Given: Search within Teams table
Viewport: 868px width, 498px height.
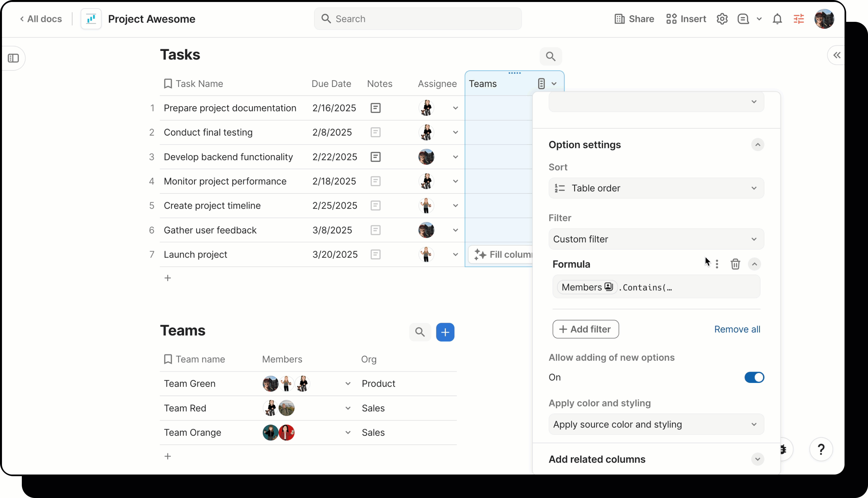Looking at the screenshot, I should click(420, 332).
